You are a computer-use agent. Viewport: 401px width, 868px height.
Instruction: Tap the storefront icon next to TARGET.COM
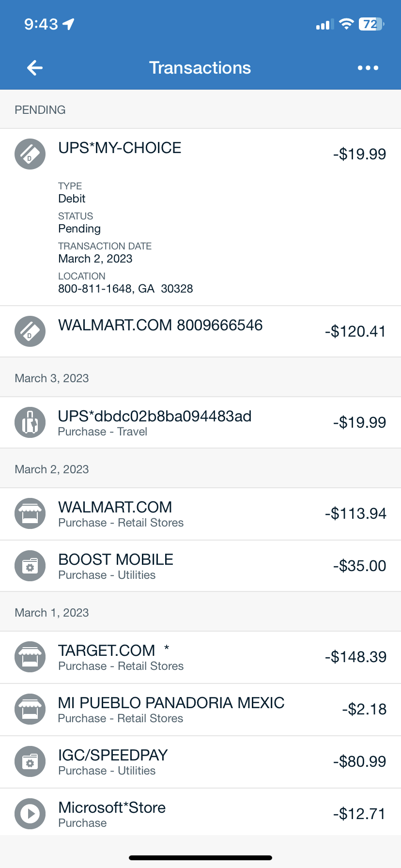pos(30,657)
